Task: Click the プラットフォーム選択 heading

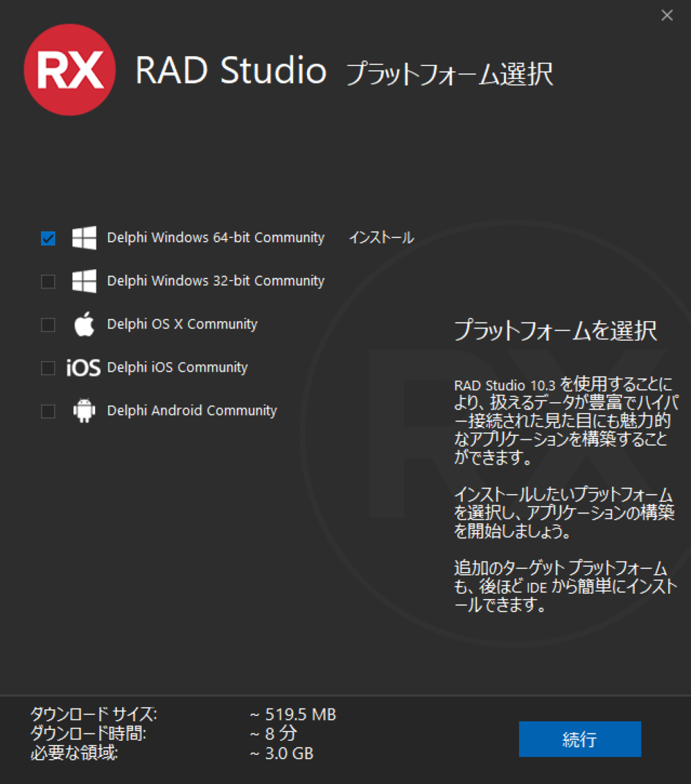Action: click(x=450, y=76)
